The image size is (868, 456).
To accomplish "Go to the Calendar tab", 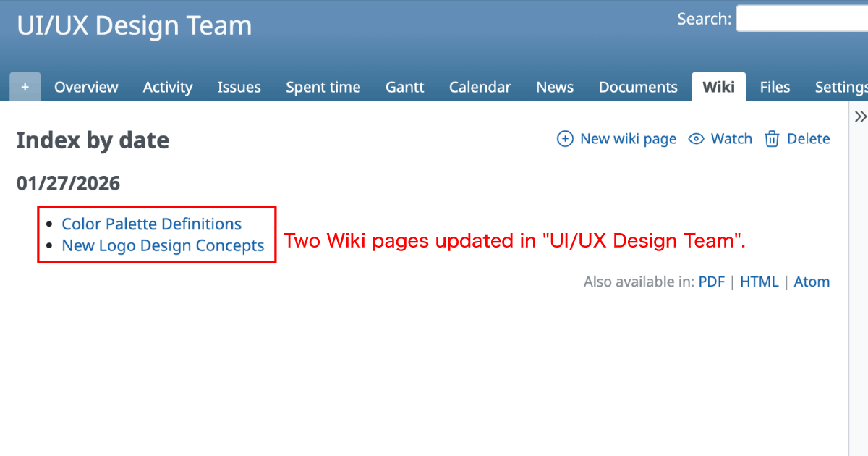I will click(480, 86).
